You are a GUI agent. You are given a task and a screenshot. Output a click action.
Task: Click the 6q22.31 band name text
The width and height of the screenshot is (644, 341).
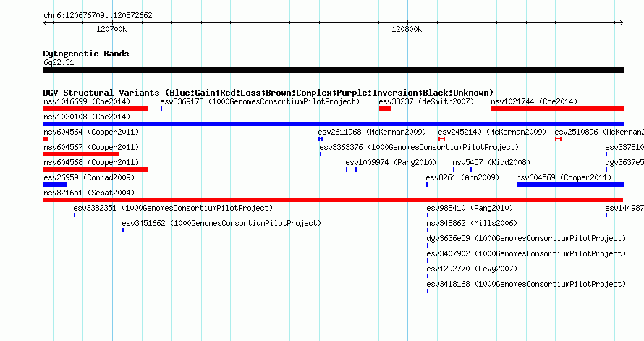tap(59, 62)
